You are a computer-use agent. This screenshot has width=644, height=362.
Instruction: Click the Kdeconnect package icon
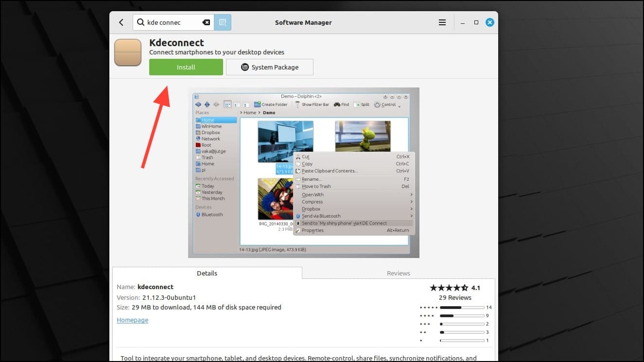click(x=128, y=52)
